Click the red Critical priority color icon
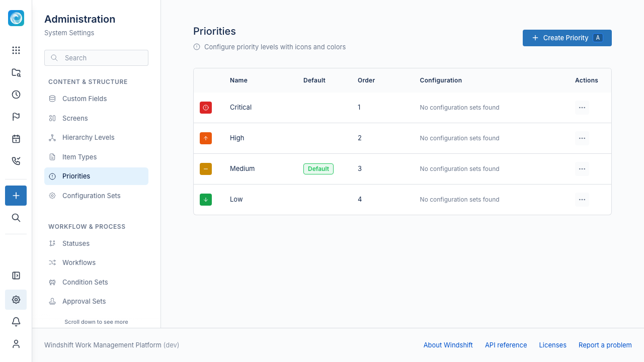Screen dimensions: 644x362 click(x=206, y=108)
